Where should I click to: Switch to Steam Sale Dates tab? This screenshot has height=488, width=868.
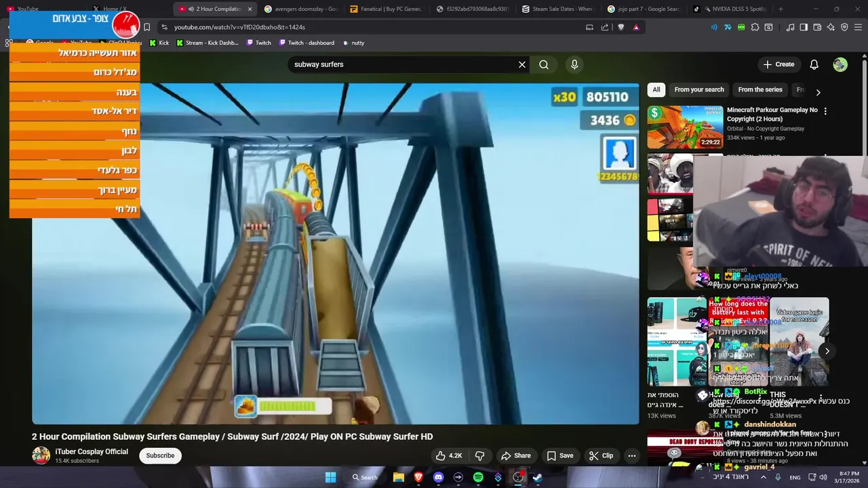[x=557, y=9]
